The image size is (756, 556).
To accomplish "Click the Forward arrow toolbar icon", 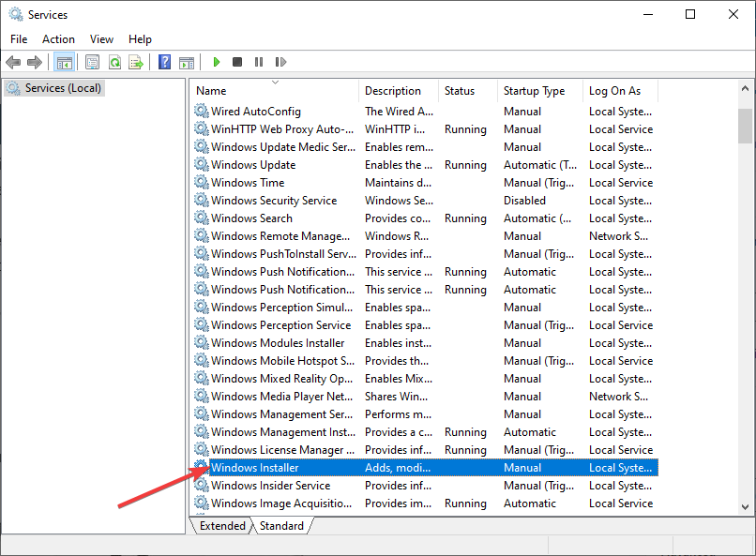I will (34, 62).
